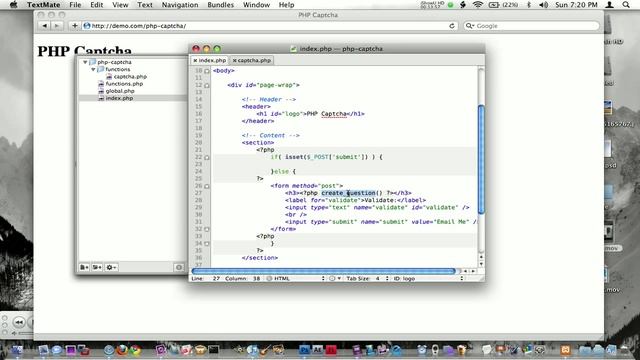Open Firefox from the Dock
The height and width of the screenshot is (360, 640).
[x=122, y=350]
